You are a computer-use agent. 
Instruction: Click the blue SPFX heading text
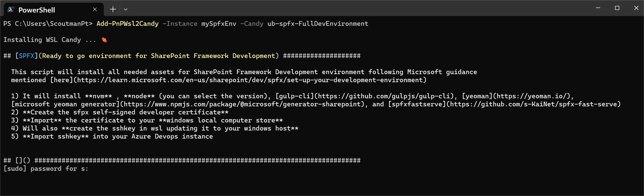[x=26, y=56]
